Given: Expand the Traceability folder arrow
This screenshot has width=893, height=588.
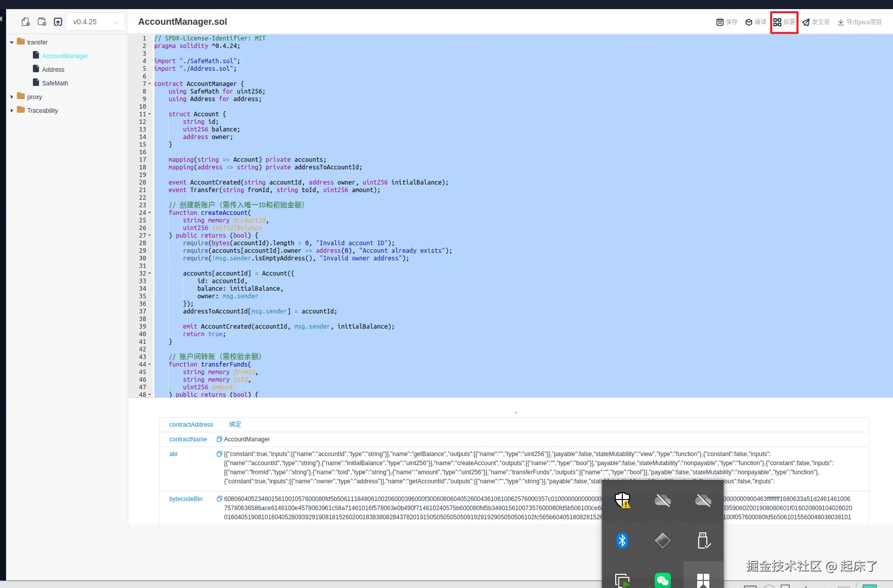Looking at the screenshot, I should pyautogui.click(x=12, y=110).
